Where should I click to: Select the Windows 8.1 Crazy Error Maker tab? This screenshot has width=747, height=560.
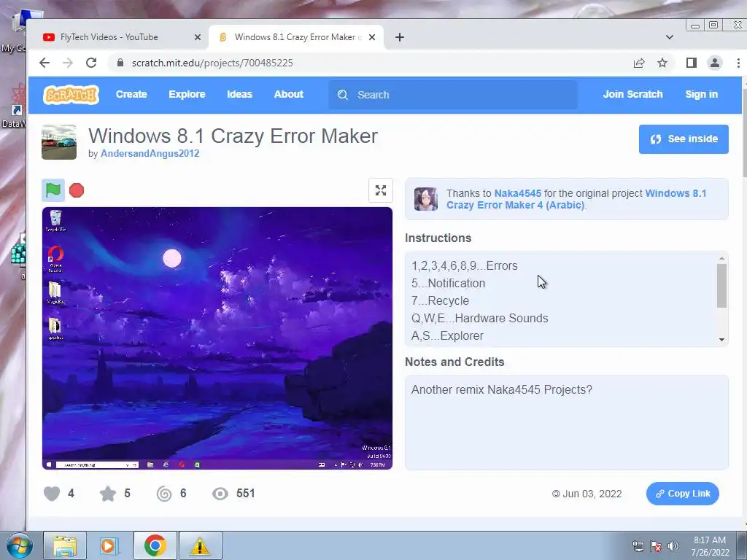click(296, 37)
